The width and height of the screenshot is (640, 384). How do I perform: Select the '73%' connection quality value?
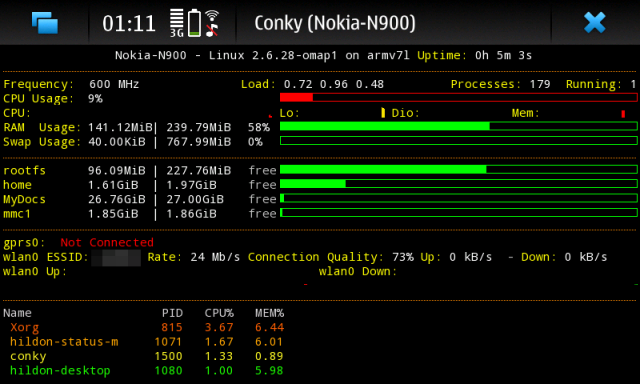tap(403, 257)
